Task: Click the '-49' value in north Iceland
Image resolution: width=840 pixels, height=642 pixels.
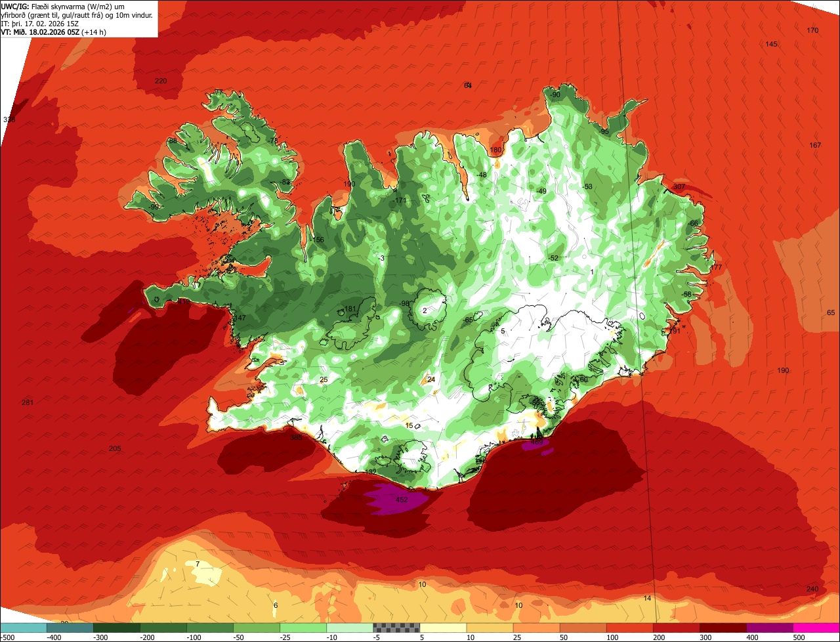Action: click(x=541, y=191)
